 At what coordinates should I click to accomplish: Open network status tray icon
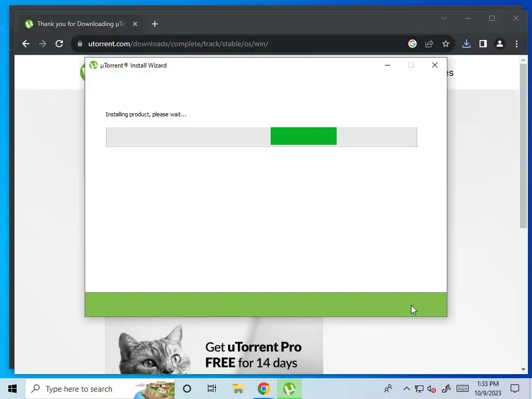(x=419, y=389)
